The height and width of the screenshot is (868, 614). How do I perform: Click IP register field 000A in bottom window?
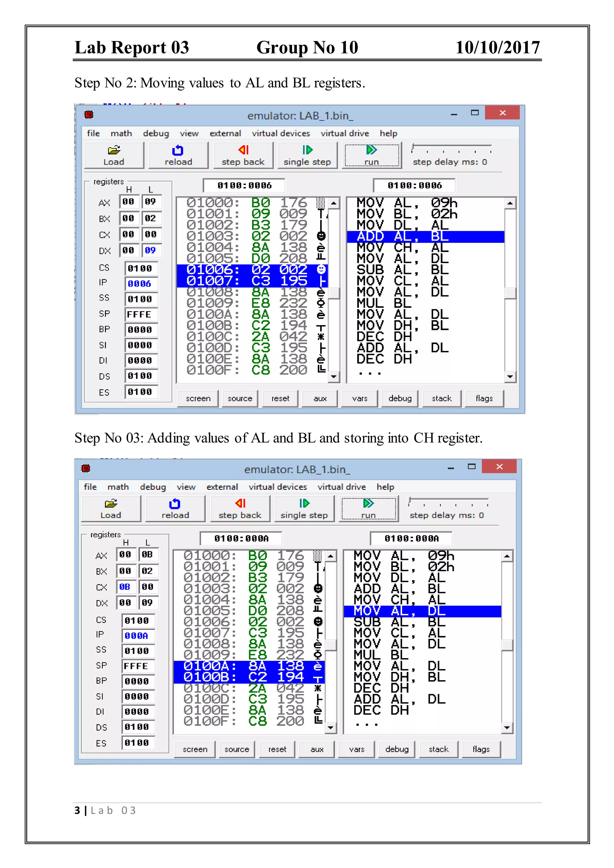pyautogui.click(x=138, y=636)
